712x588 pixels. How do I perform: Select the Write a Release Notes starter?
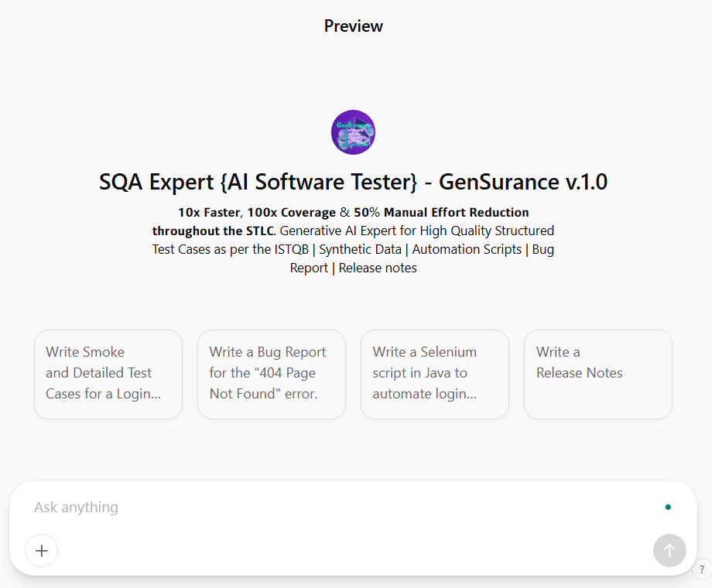click(598, 374)
